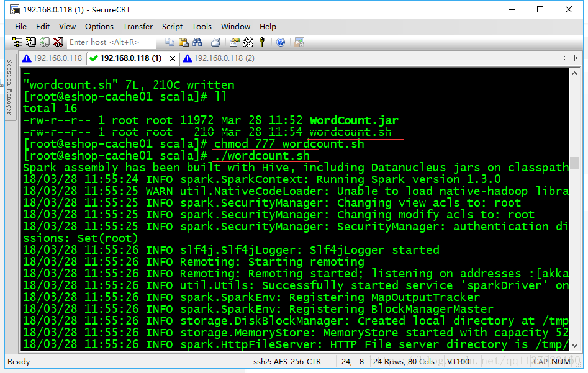The width and height of the screenshot is (588, 373).
Task: Click the Print icon
Action: (215, 42)
